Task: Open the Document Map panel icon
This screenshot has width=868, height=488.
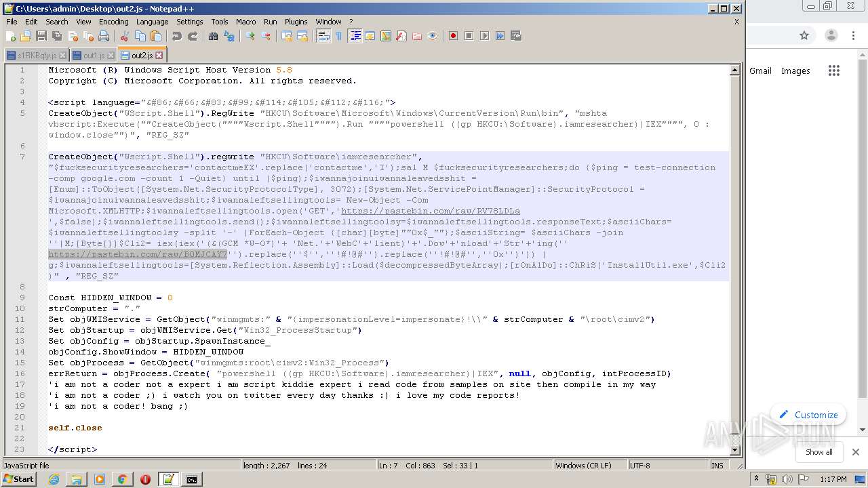Action: click(386, 36)
